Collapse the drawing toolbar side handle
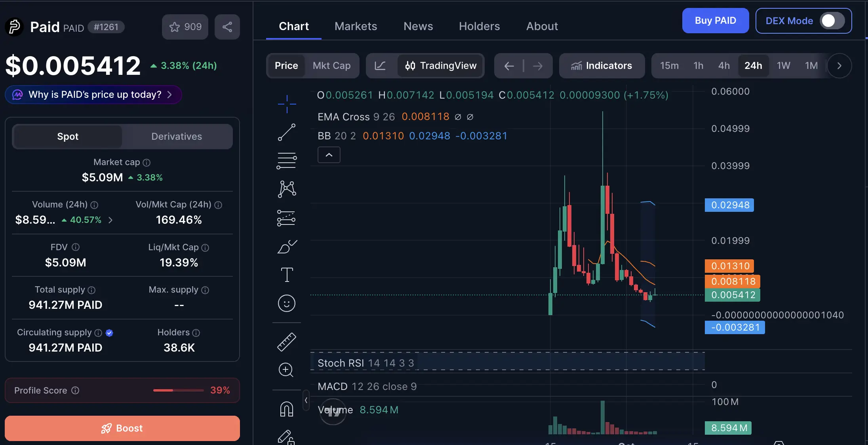The width and height of the screenshot is (868, 445). [x=306, y=400]
